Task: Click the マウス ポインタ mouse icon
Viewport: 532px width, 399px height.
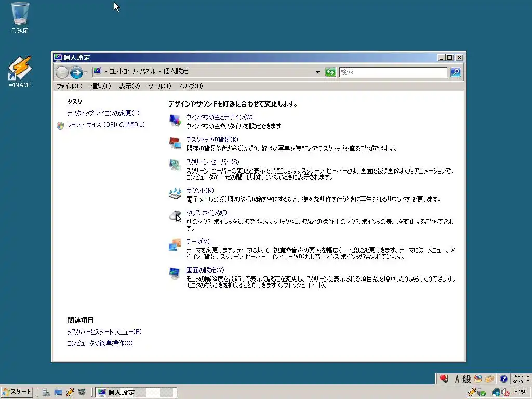Action: [x=175, y=216]
